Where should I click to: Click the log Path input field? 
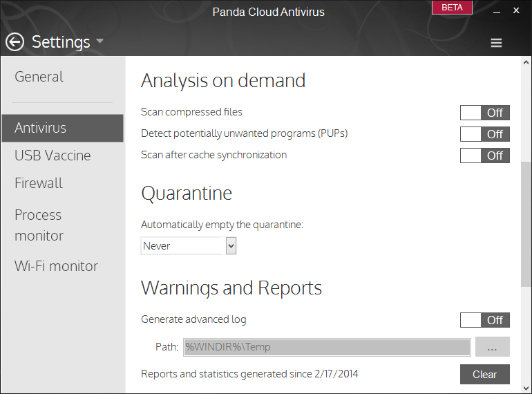pos(327,347)
